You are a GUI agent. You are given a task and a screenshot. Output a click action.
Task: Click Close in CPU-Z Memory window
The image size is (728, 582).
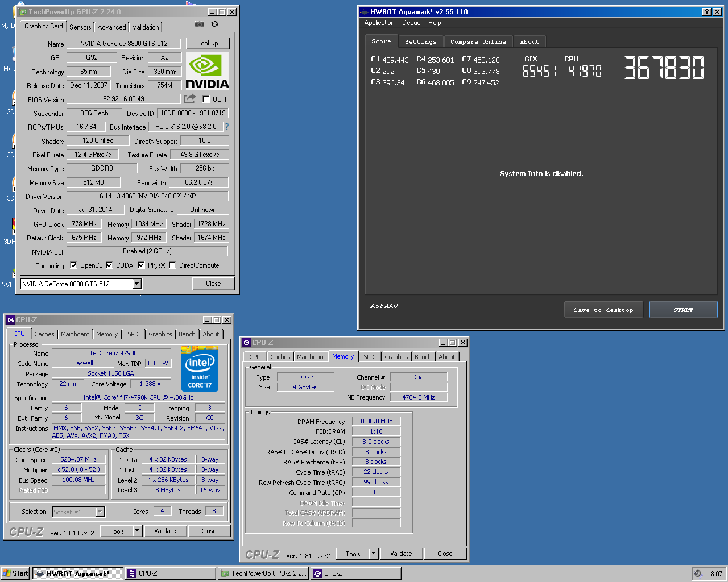[x=445, y=554]
